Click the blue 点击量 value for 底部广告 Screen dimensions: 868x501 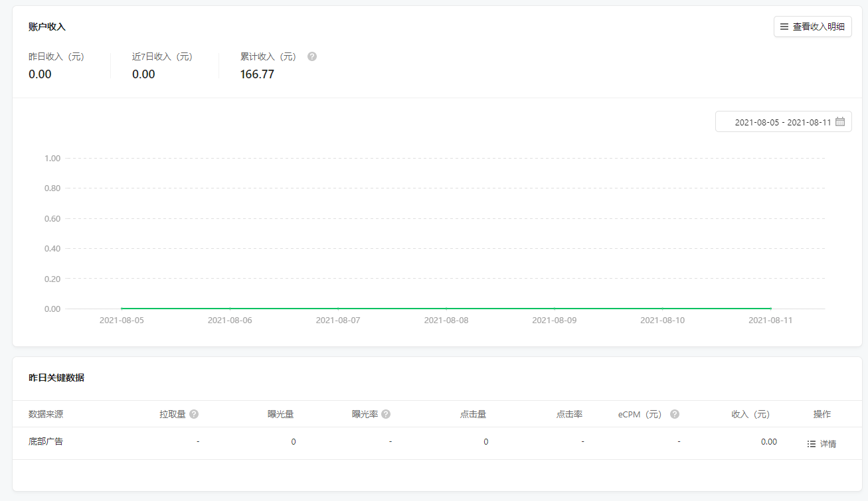coord(486,442)
